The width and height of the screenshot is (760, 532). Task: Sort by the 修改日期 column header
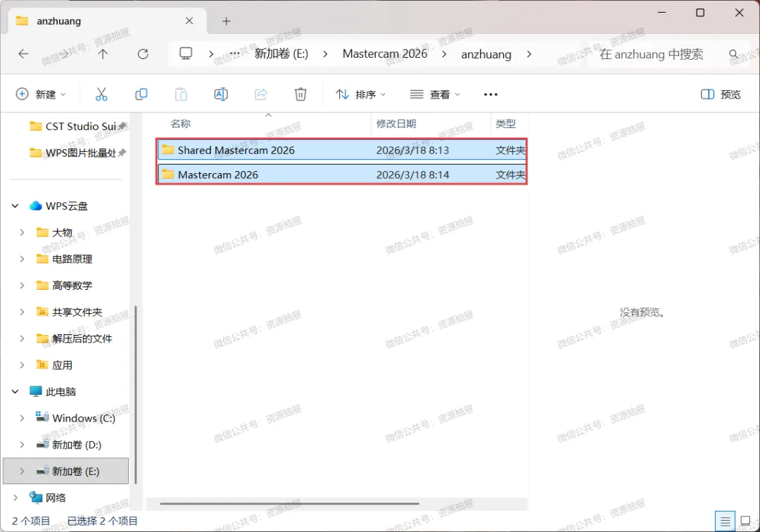396,124
